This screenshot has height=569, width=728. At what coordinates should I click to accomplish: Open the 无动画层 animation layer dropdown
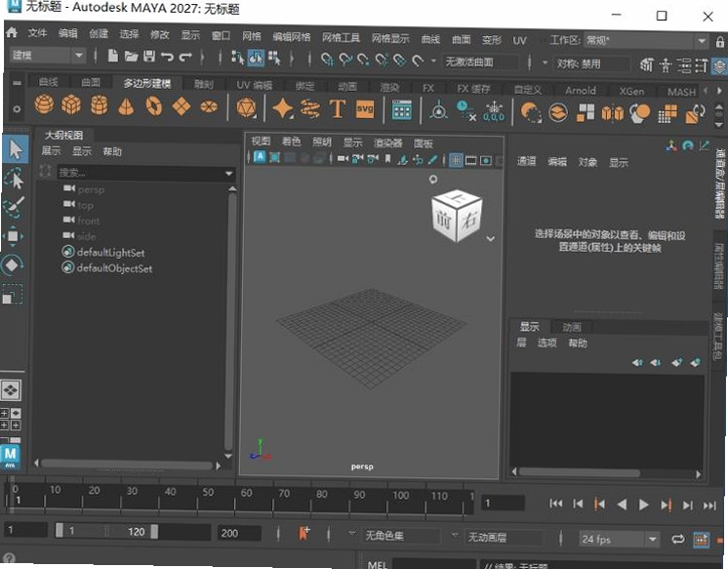pos(506,538)
